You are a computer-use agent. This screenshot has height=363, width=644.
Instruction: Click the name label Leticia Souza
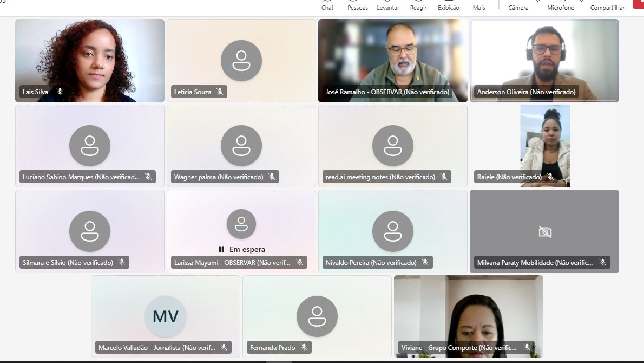(x=193, y=92)
